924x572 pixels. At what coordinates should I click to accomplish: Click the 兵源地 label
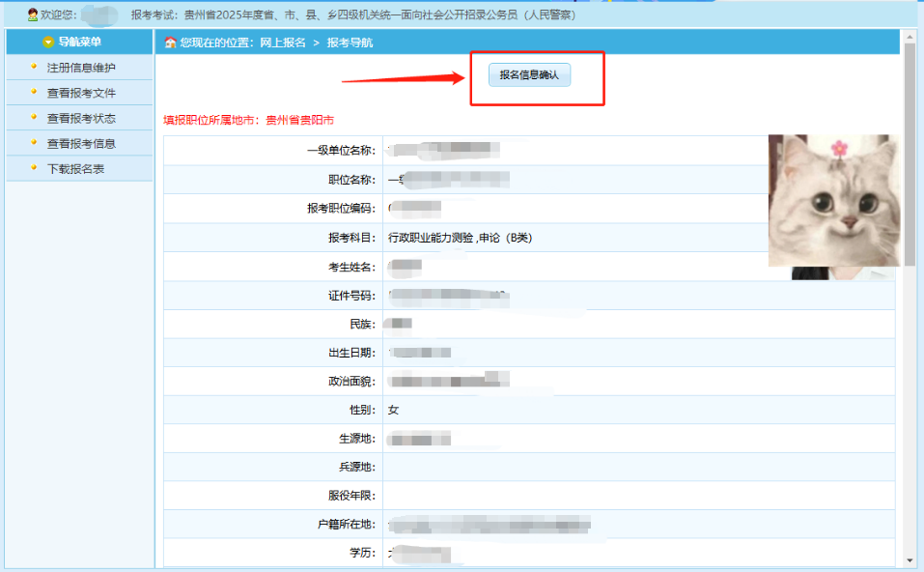356,467
